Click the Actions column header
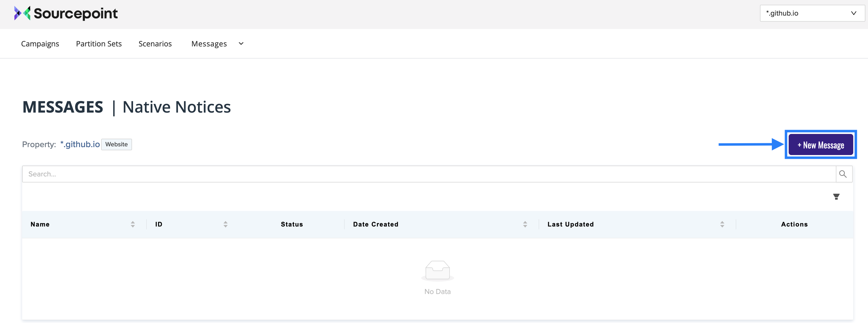The height and width of the screenshot is (323, 868). [x=794, y=224]
